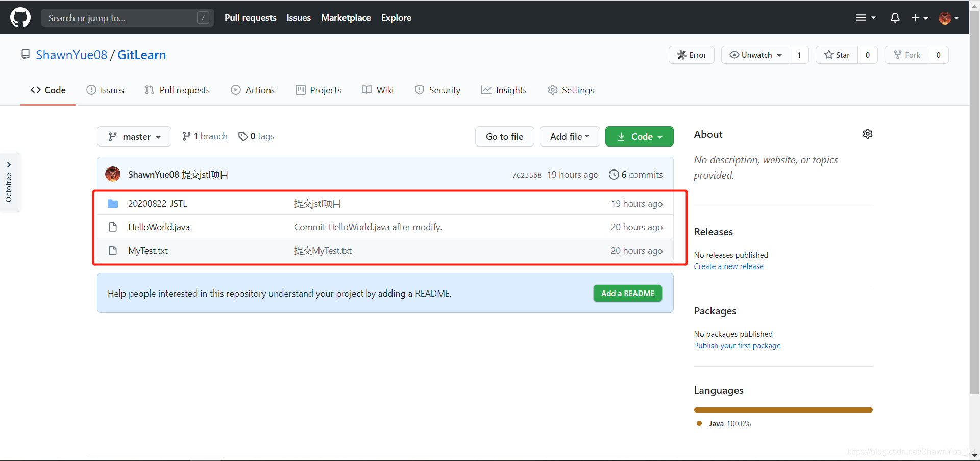Image resolution: width=980 pixels, height=461 pixels.
Task: View 1 branch link
Action: point(205,136)
